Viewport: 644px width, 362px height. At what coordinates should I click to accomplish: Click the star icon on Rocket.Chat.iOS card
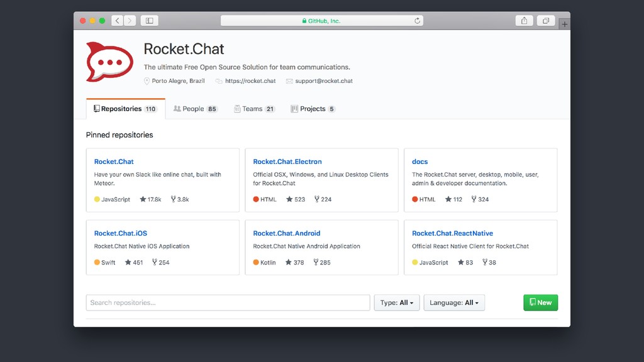pos(128,262)
